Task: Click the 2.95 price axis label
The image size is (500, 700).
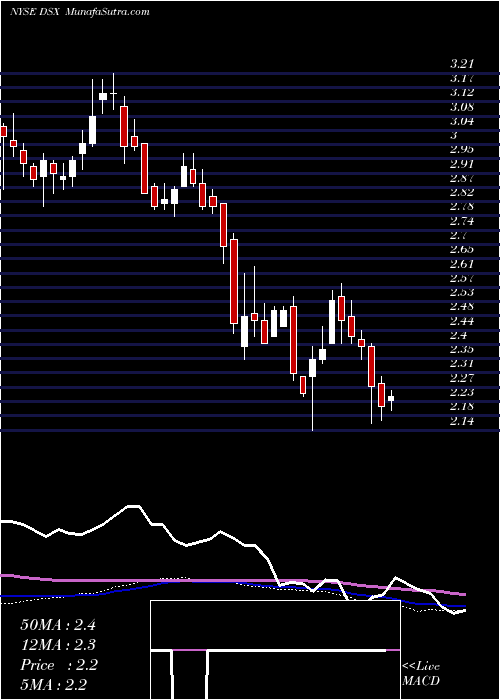Action: 462,149
